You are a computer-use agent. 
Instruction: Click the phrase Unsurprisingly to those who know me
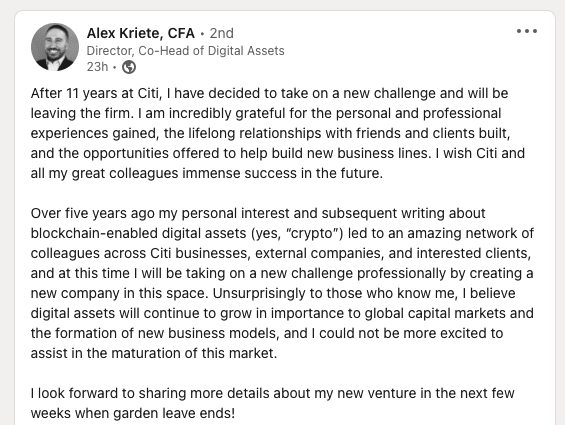(x=335, y=293)
